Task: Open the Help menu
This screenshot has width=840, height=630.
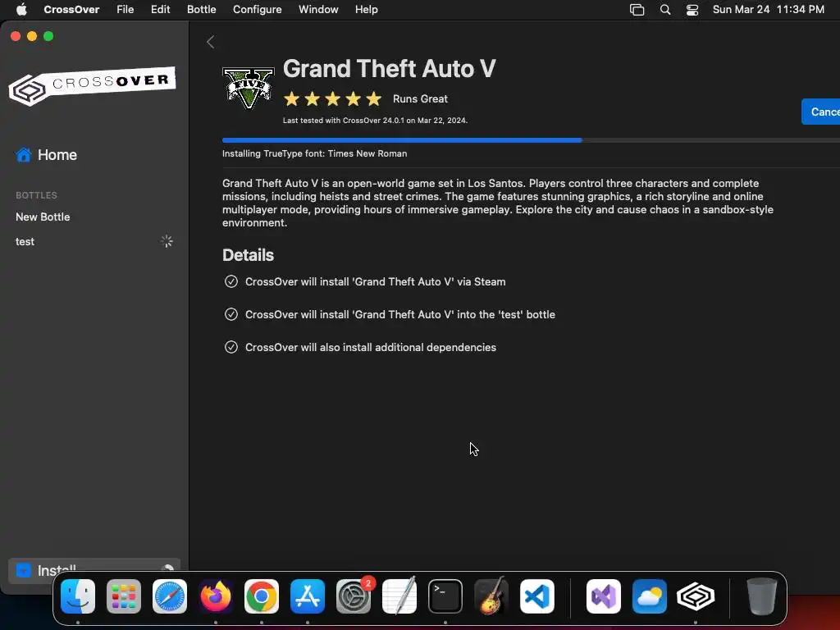Action: coord(367,9)
